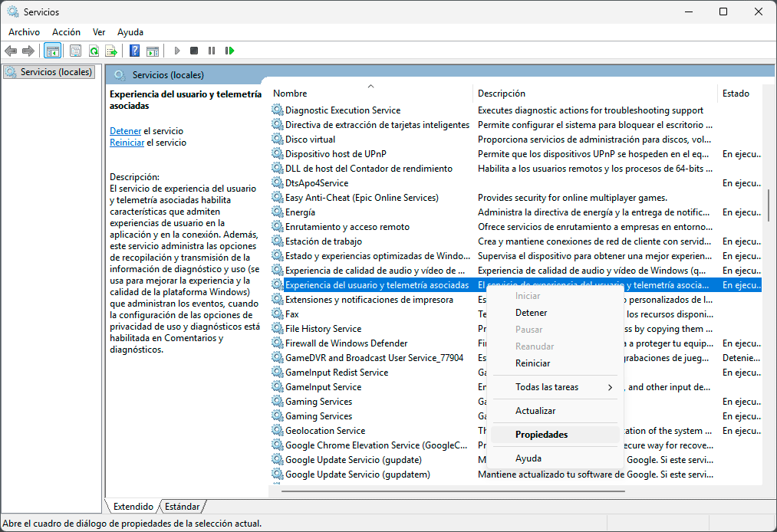Click the Show/Hide Console Tree toolbar icon
Image resolution: width=777 pixels, height=532 pixels.
pos(53,51)
